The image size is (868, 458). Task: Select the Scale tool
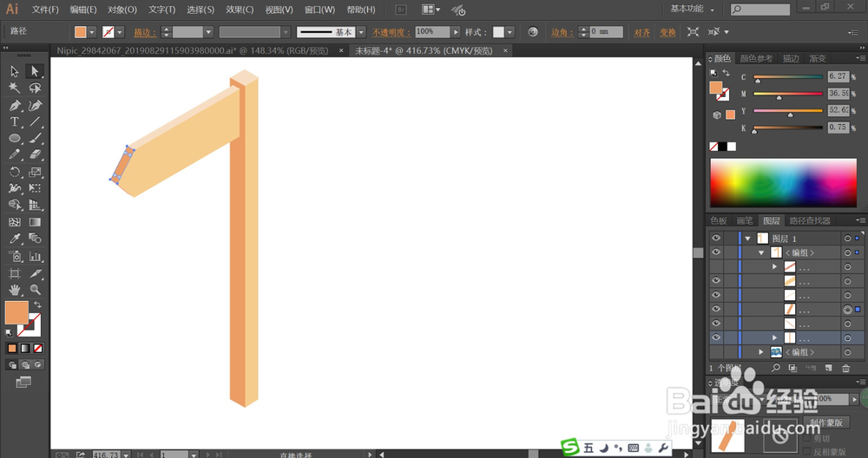click(35, 172)
